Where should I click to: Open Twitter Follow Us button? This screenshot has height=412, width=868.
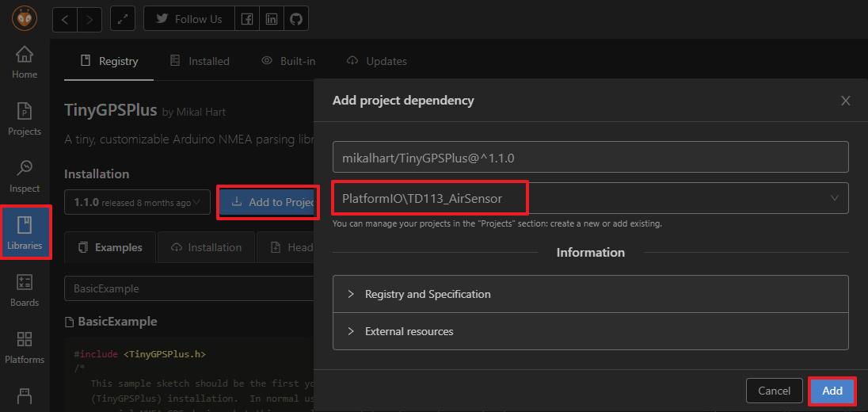point(188,19)
